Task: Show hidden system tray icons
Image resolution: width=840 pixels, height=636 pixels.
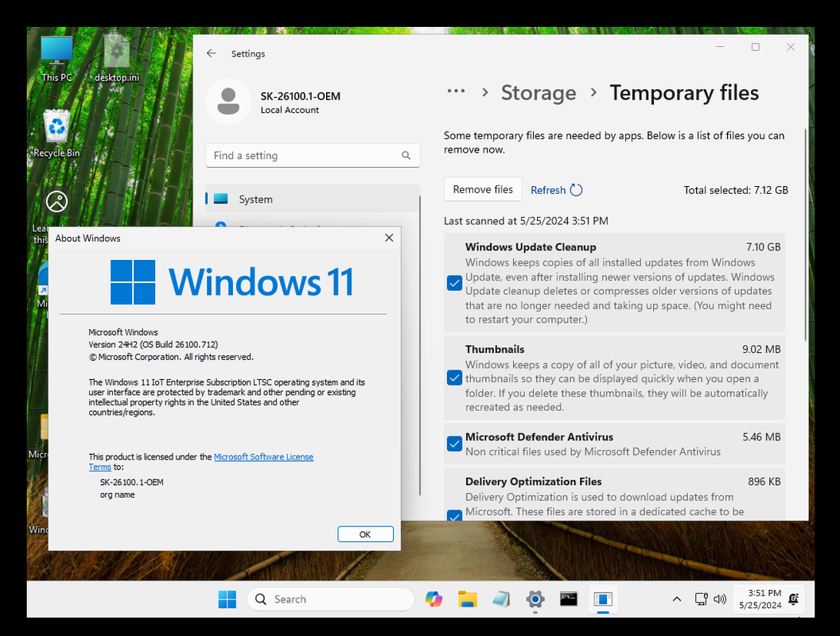Action: (x=677, y=599)
